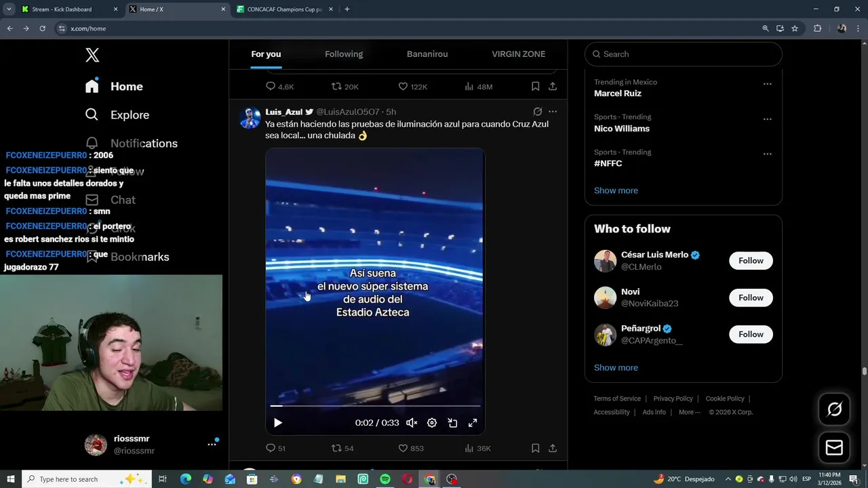The height and width of the screenshot is (488, 868).
Task: Open Task View on the taskbar
Action: click(x=163, y=479)
